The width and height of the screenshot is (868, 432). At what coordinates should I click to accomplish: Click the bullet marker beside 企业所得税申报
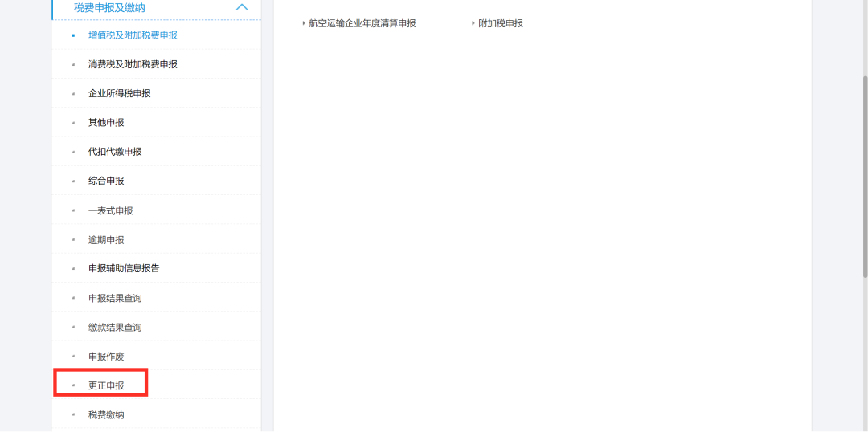coord(73,94)
